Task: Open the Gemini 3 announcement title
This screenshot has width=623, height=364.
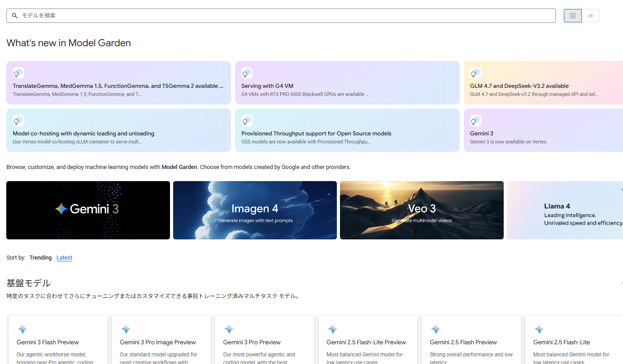Action: click(x=481, y=134)
